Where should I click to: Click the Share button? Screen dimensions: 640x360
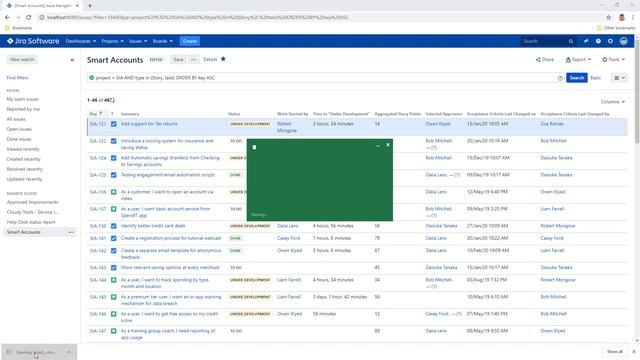[x=545, y=60]
